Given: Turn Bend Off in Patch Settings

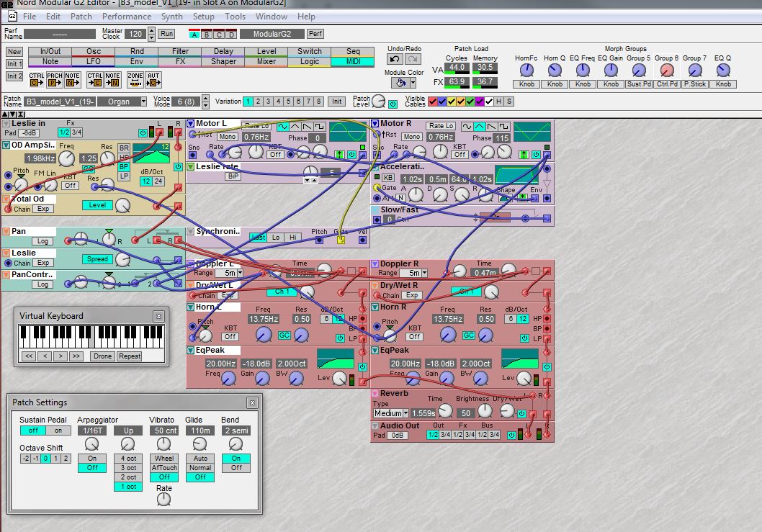Looking at the screenshot, I should click(236, 468).
